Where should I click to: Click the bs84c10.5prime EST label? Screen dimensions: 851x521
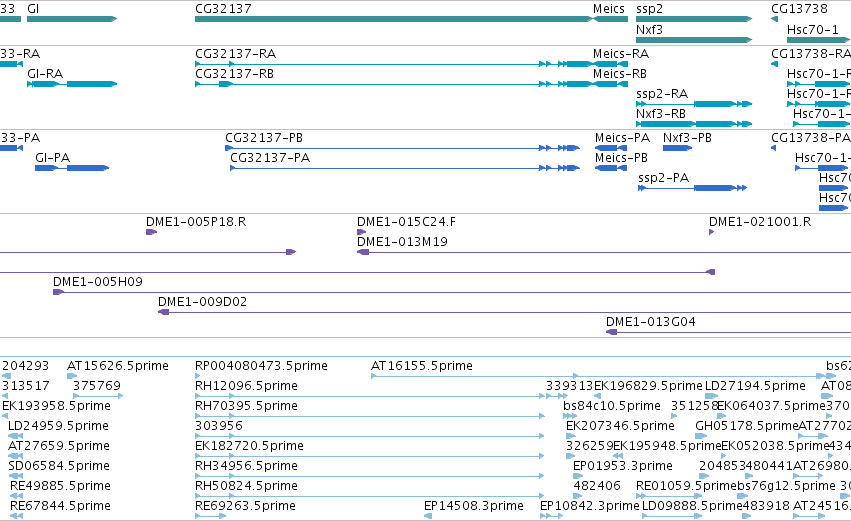[612, 406]
